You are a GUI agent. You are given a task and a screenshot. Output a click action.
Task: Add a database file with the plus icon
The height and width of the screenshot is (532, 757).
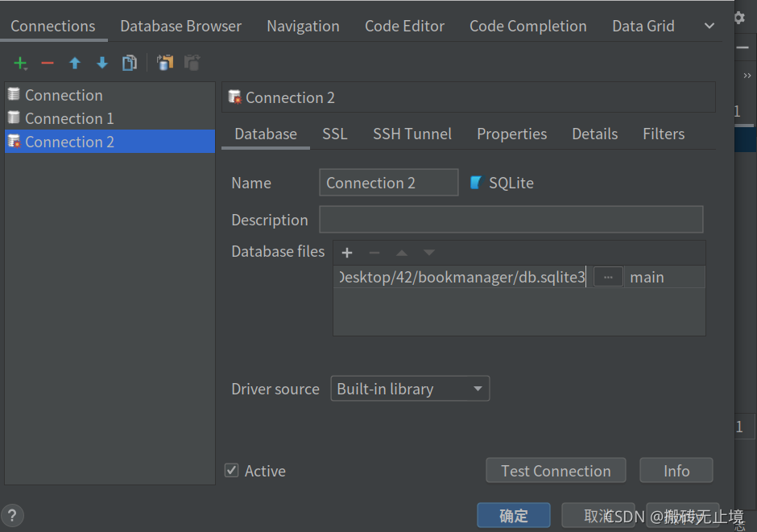click(x=346, y=252)
